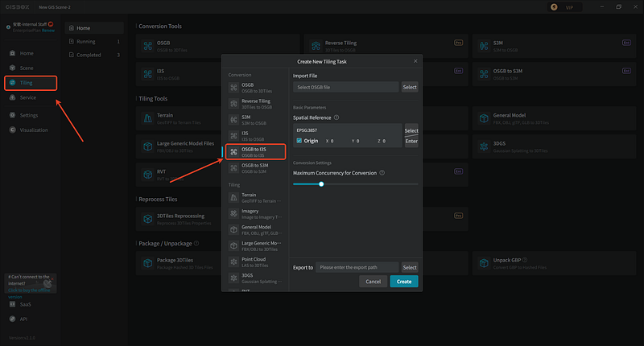Image resolution: width=644 pixels, height=346 pixels.
Task: Select I3S to OSGB in dialog list
Action: point(255,136)
